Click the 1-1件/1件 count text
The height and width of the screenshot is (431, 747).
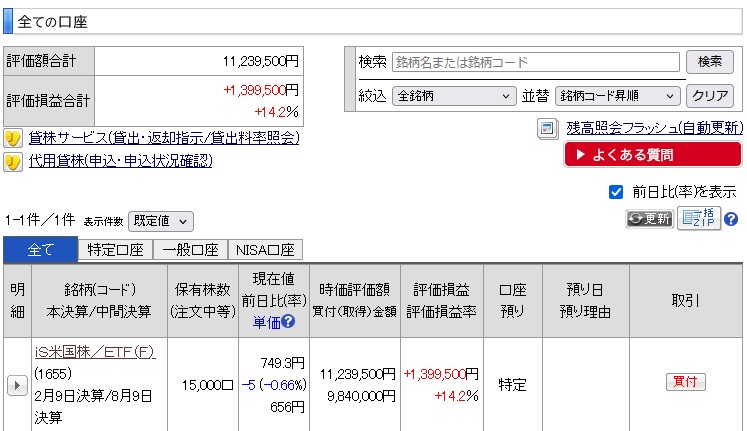40,220
